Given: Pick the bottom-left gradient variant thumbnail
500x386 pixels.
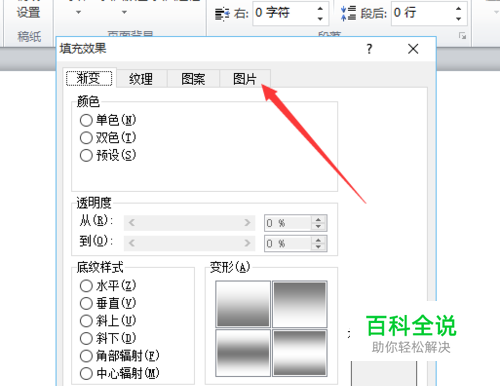Looking at the screenshot, I should (x=243, y=353).
